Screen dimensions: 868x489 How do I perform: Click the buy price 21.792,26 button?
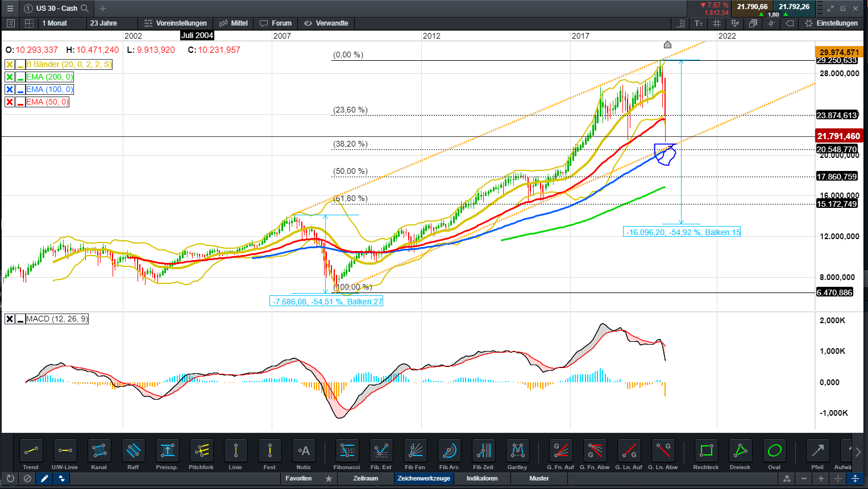coord(794,7)
